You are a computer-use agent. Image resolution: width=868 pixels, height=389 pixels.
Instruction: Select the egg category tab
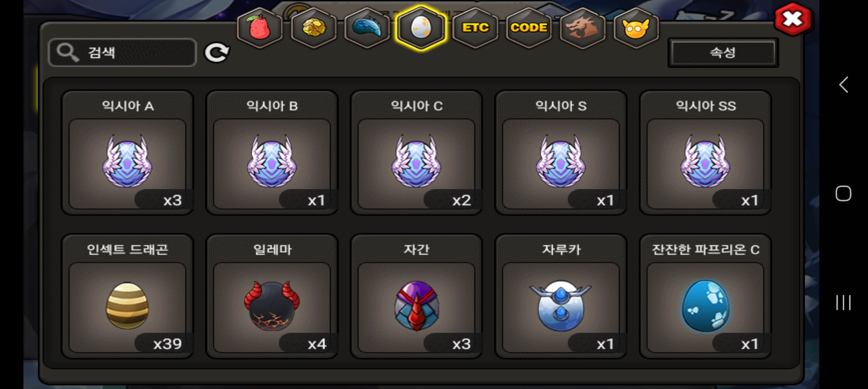pos(421,28)
